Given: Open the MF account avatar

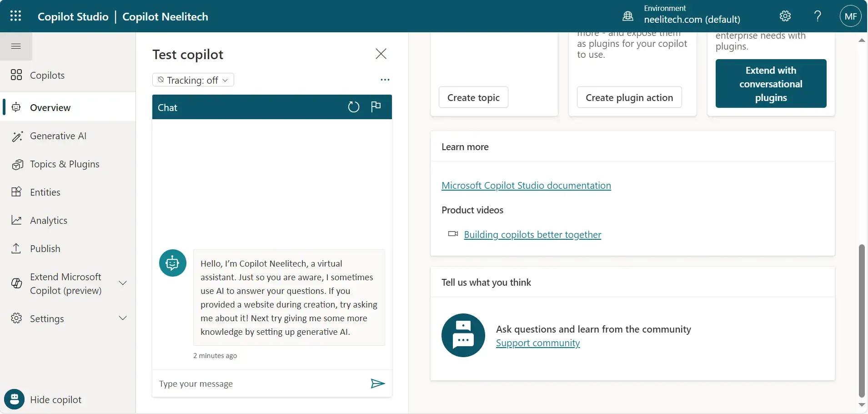Looking at the screenshot, I should [x=851, y=16].
